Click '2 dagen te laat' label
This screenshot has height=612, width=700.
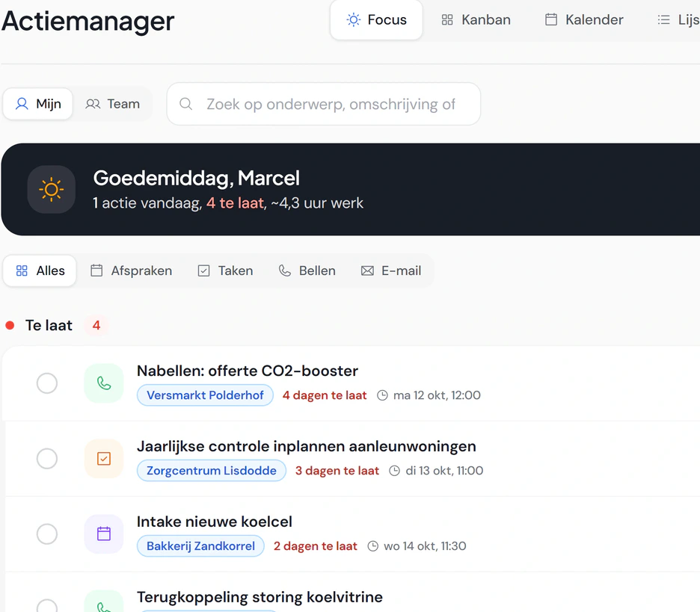click(315, 546)
